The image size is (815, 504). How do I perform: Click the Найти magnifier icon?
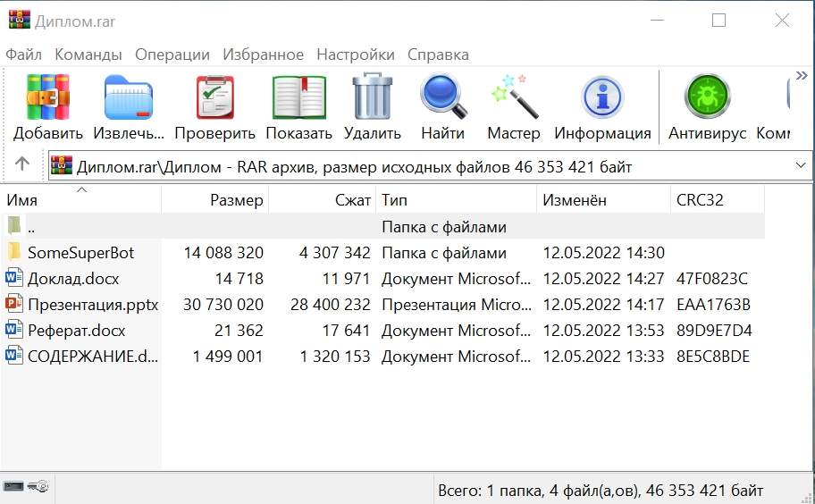(442, 97)
